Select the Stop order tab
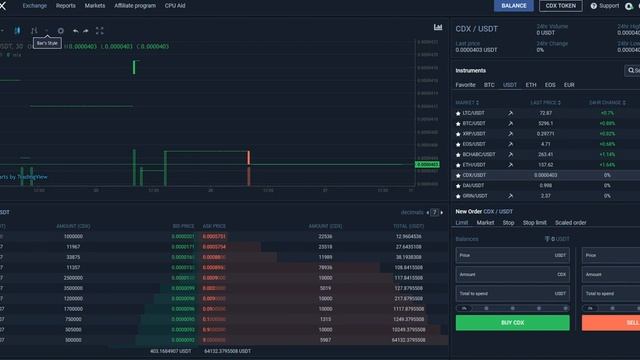This screenshot has height=360, width=640. point(508,222)
